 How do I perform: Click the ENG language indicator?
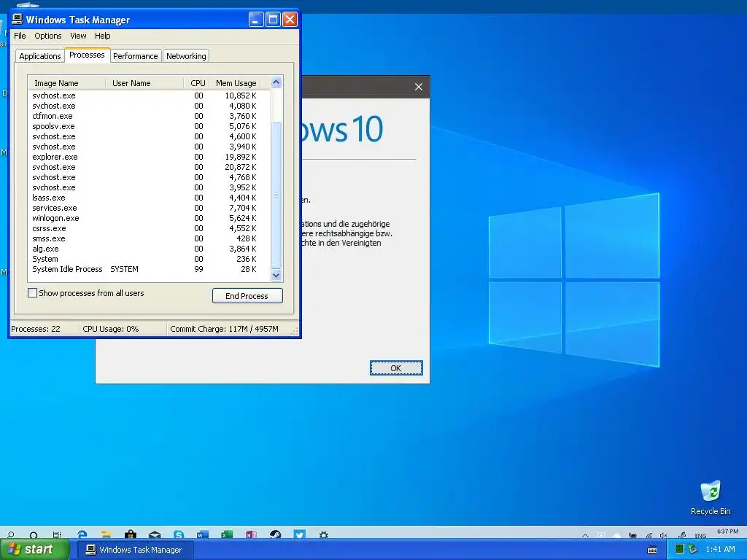[700, 536]
